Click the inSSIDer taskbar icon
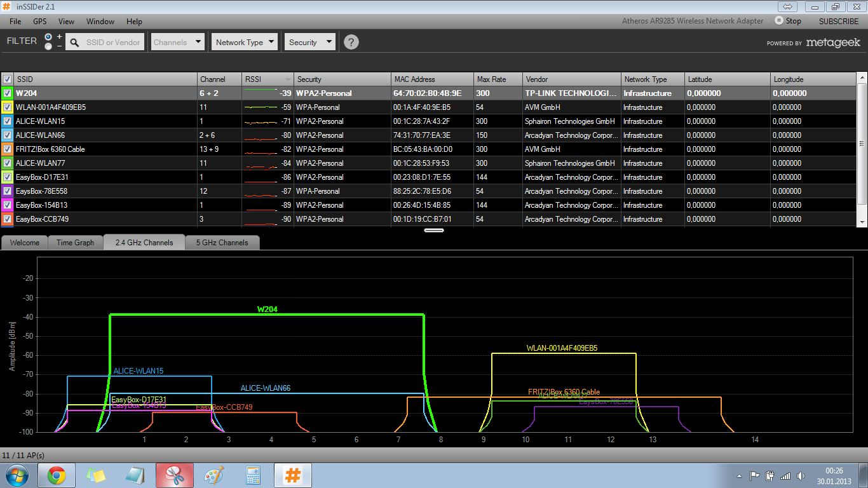 point(292,475)
